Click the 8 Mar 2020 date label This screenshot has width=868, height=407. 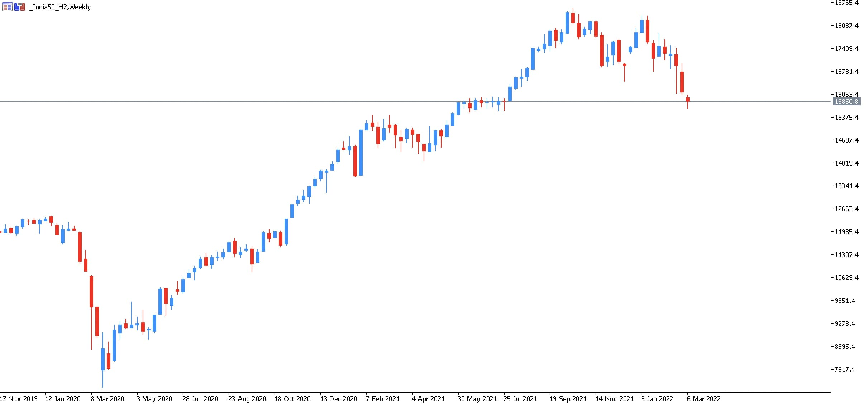coord(108,399)
